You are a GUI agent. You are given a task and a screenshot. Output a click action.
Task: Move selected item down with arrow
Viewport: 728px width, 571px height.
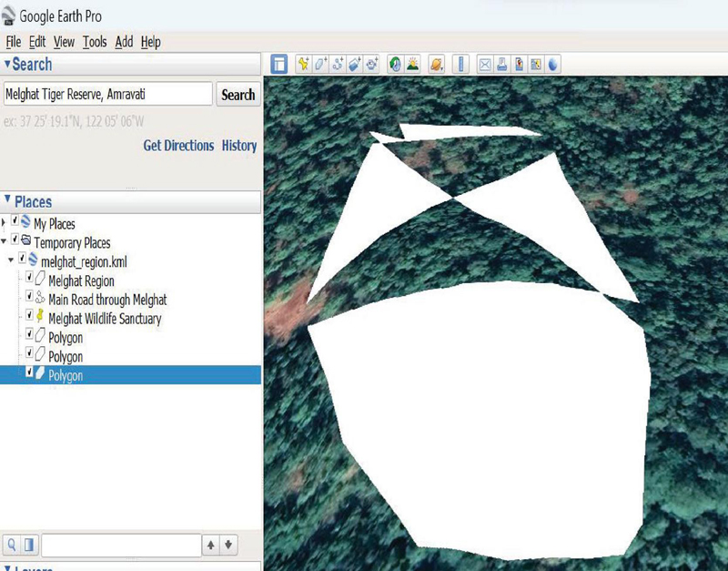[x=228, y=545]
